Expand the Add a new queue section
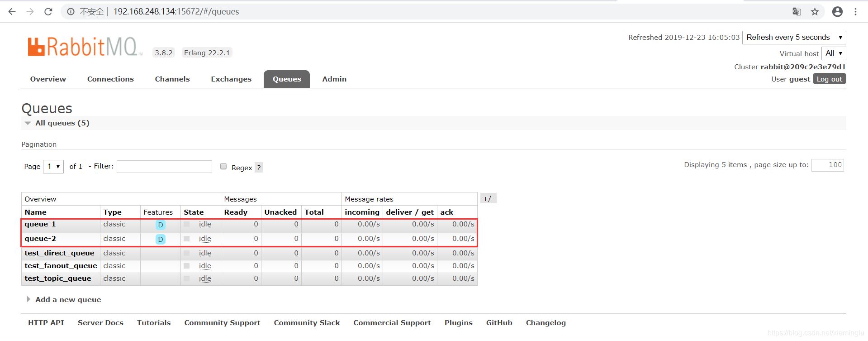 click(x=64, y=300)
